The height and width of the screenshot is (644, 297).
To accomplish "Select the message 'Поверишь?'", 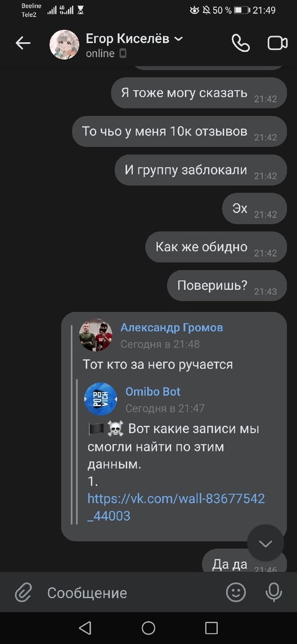I will (227, 286).
